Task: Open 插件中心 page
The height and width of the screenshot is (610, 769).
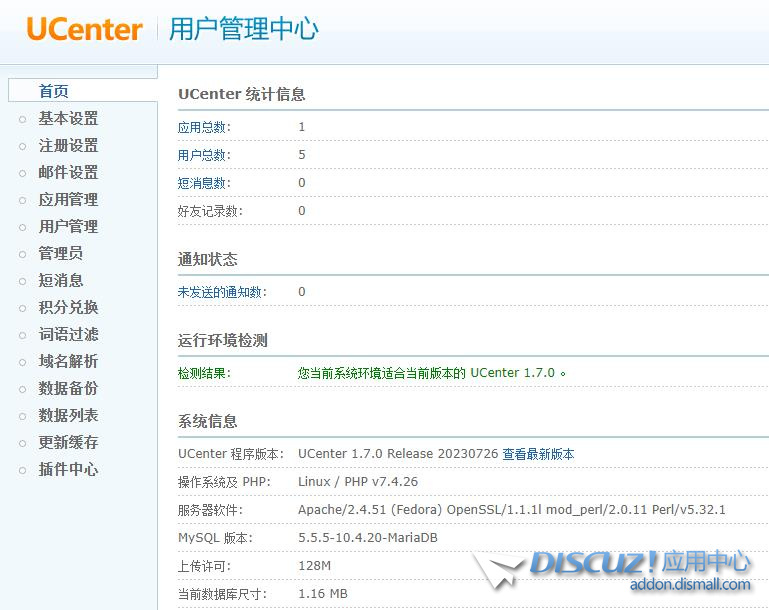Action: [68, 469]
